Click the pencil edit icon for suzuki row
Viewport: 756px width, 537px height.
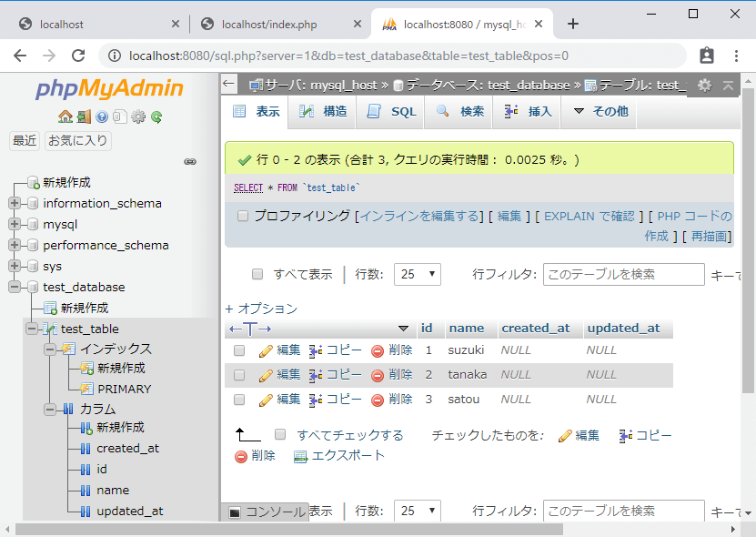click(266, 350)
